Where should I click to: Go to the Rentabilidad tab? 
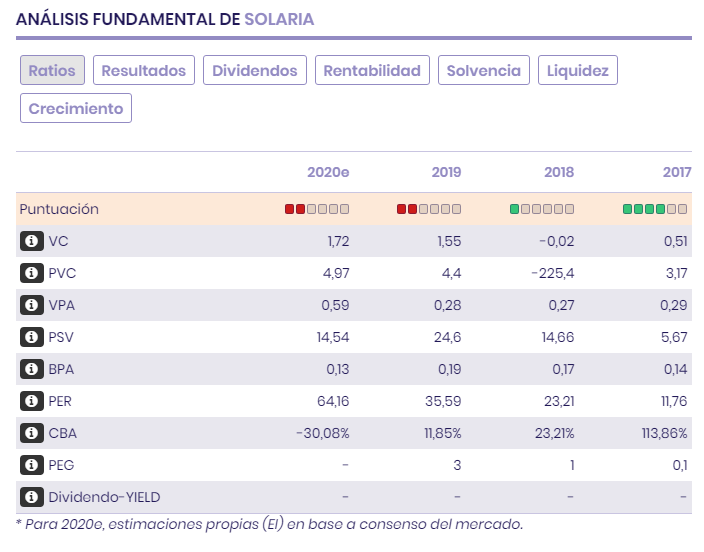tap(372, 70)
